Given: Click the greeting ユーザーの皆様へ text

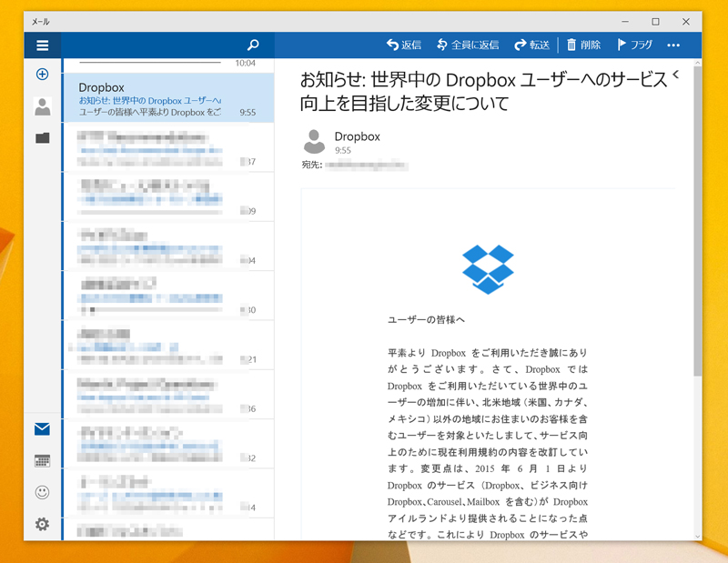Looking at the screenshot, I should [426, 320].
